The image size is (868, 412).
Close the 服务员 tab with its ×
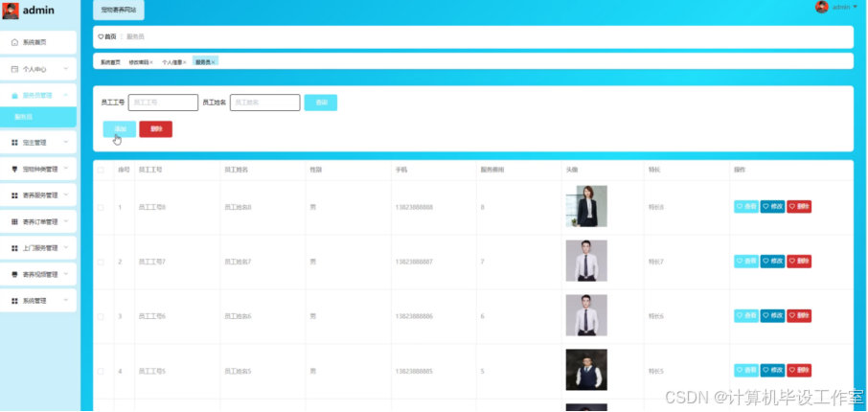(213, 62)
